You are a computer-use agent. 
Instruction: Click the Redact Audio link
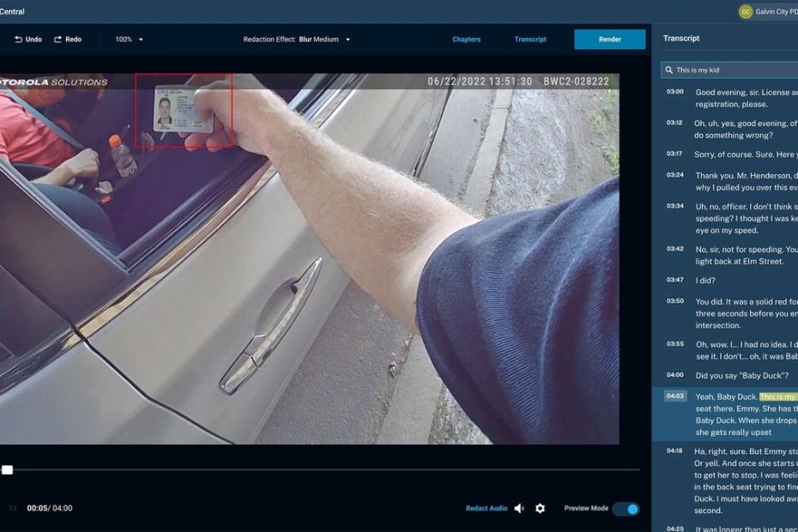pos(487,508)
